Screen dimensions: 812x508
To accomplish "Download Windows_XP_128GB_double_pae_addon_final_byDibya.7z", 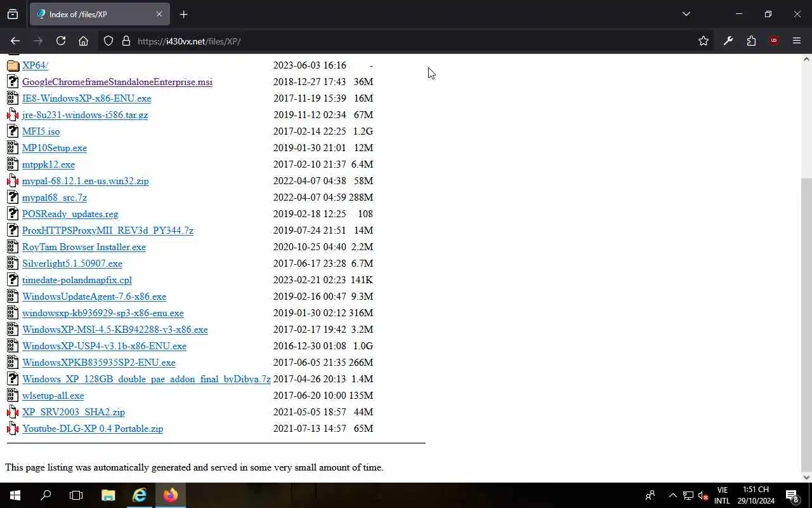I will [147, 379].
